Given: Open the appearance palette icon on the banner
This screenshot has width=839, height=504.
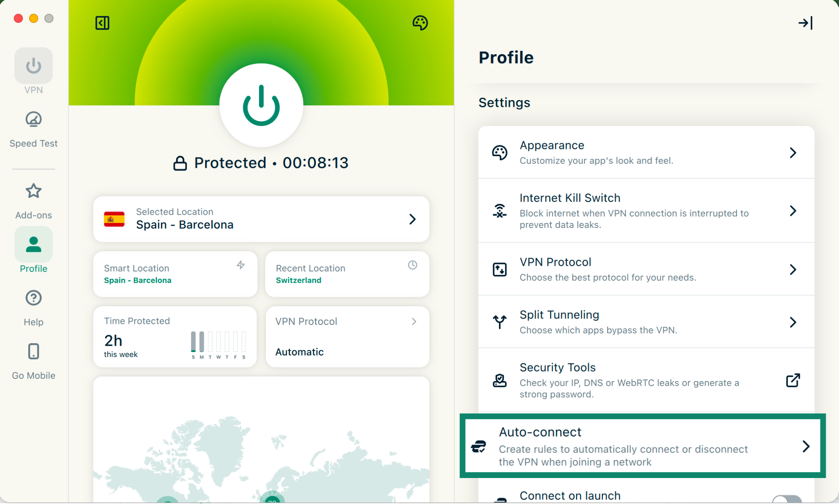Looking at the screenshot, I should pyautogui.click(x=420, y=23).
